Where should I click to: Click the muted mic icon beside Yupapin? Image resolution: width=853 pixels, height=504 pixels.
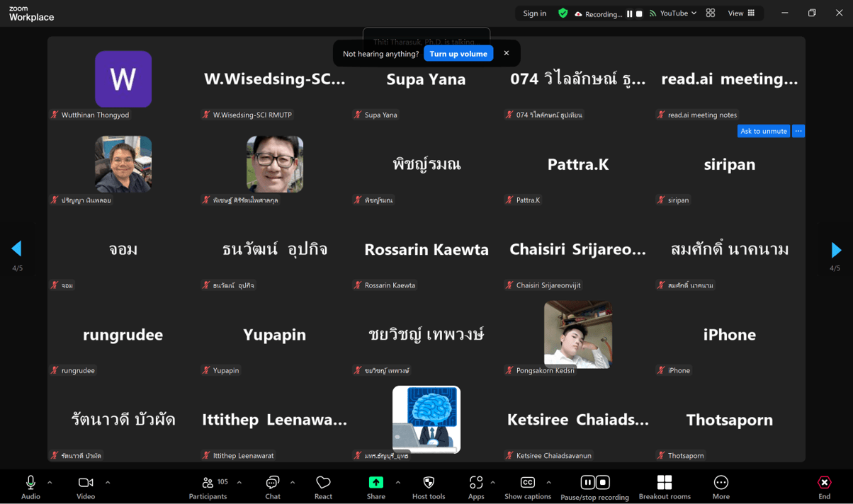tap(206, 370)
